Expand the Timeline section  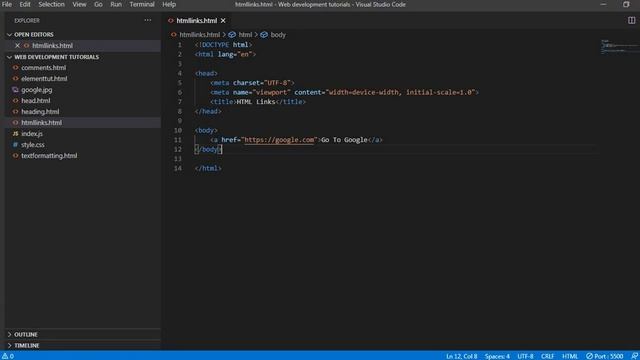click(x=9, y=346)
